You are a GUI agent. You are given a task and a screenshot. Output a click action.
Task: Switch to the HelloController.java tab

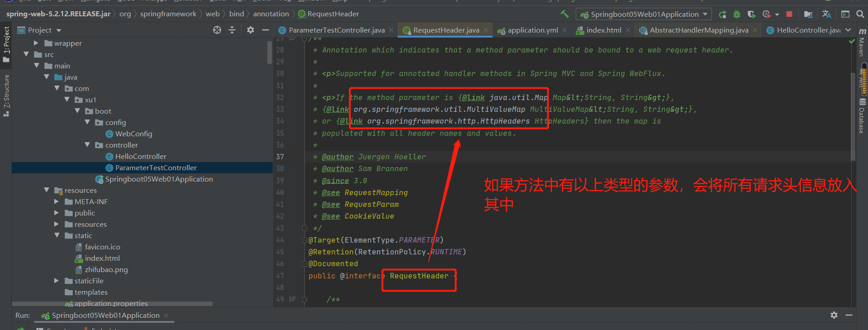pyautogui.click(x=808, y=30)
